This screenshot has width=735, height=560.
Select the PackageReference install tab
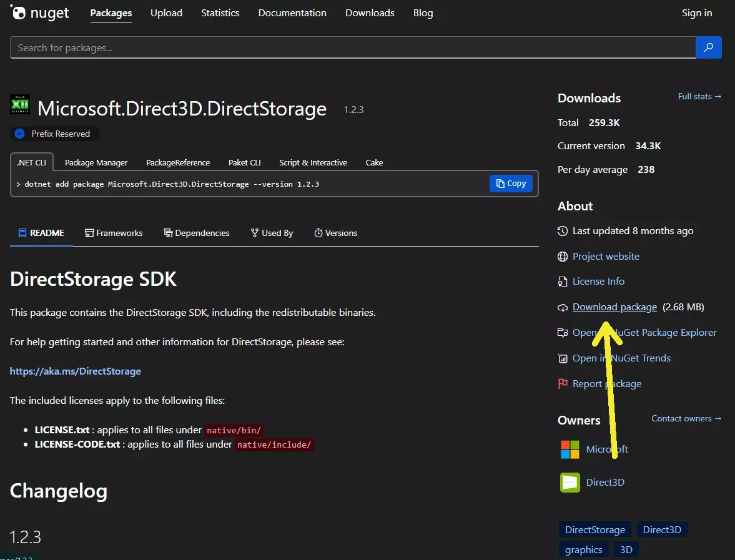pyautogui.click(x=178, y=162)
